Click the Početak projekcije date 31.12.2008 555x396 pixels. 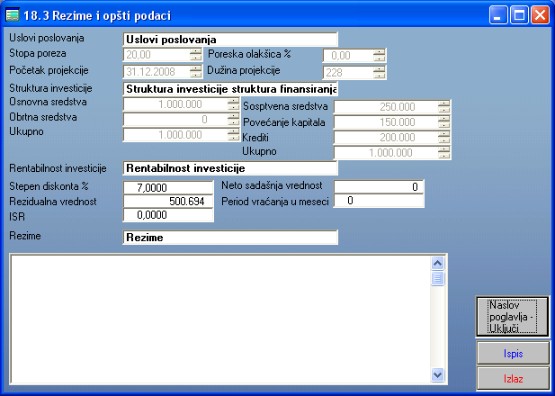(x=151, y=72)
